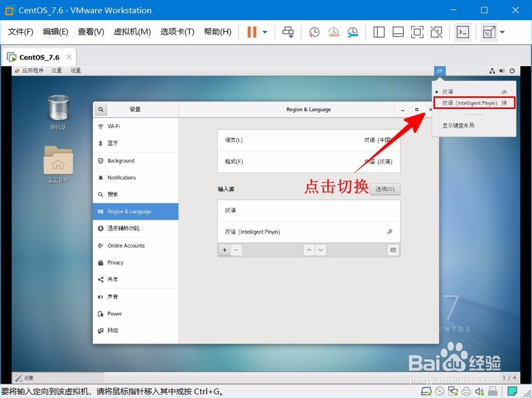Open the VMware console view

click(x=463, y=32)
